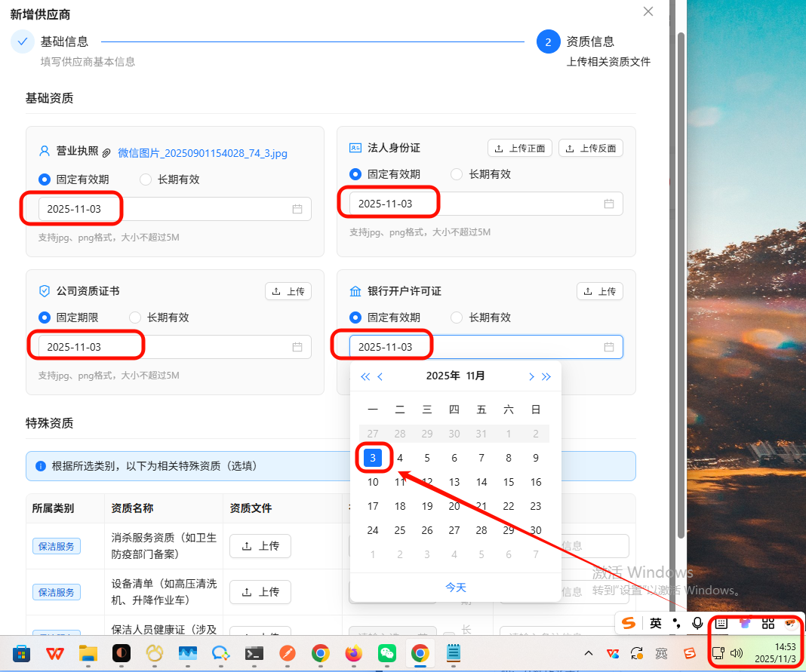Click 今天 in the date picker
Image resolution: width=806 pixels, height=672 pixels.
pyautogui.click(x=456, y=587)
